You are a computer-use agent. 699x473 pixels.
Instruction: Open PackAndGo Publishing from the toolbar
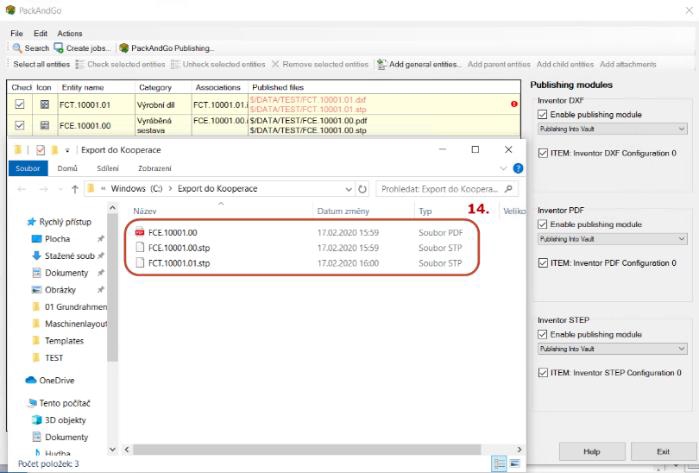click(124, 47)
